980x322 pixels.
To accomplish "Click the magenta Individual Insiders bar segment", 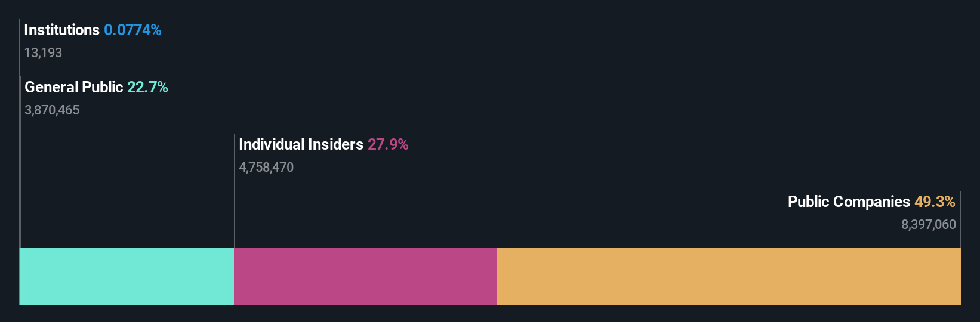I will pyautogui.click(x=365, y=277).
